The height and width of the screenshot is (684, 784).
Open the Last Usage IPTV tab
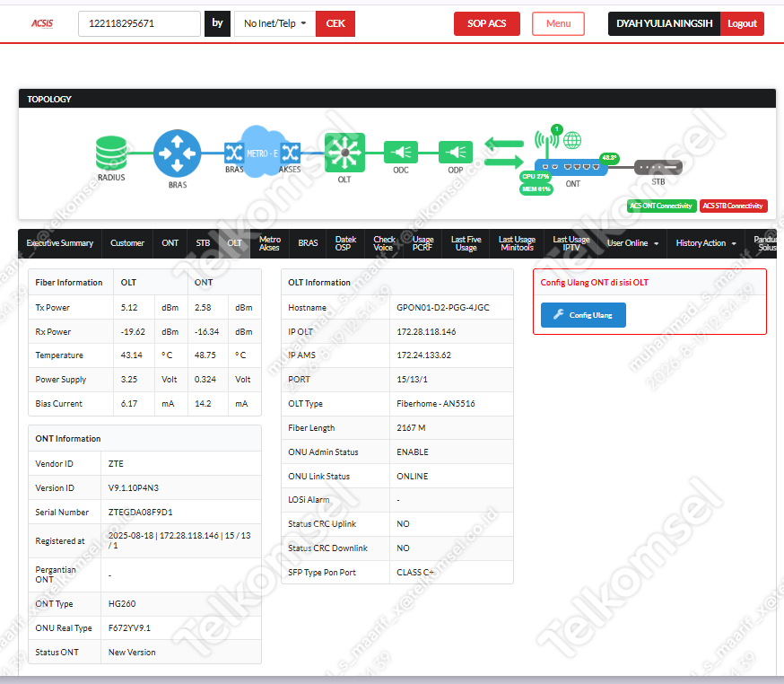tap(571, 243)
